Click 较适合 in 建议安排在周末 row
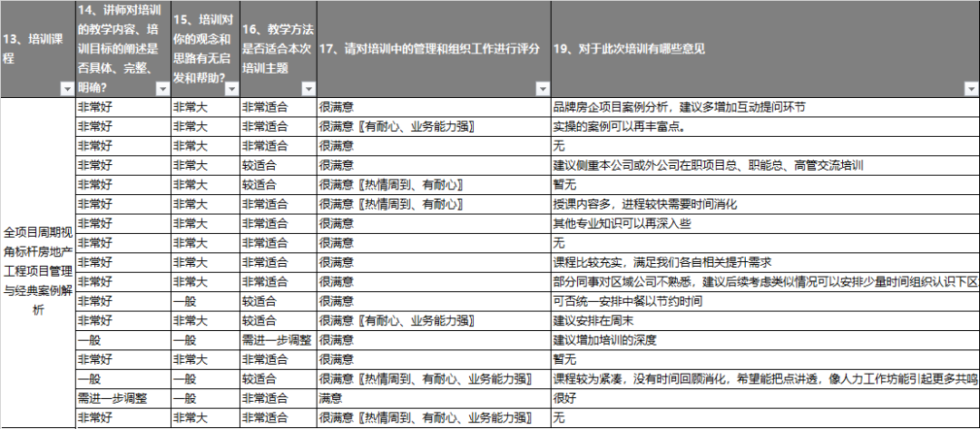980x429 pixels. point(279,320)
